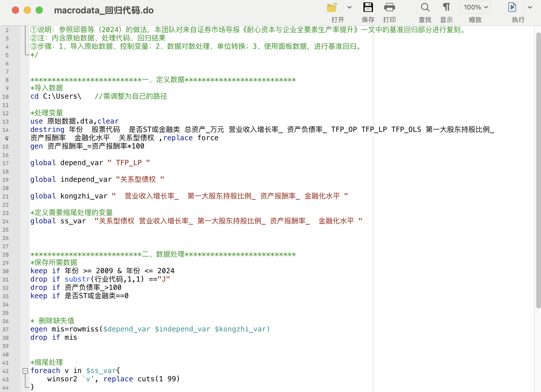Open a file using the folder icon
This screenshot has width=541, height=392.
332,7
